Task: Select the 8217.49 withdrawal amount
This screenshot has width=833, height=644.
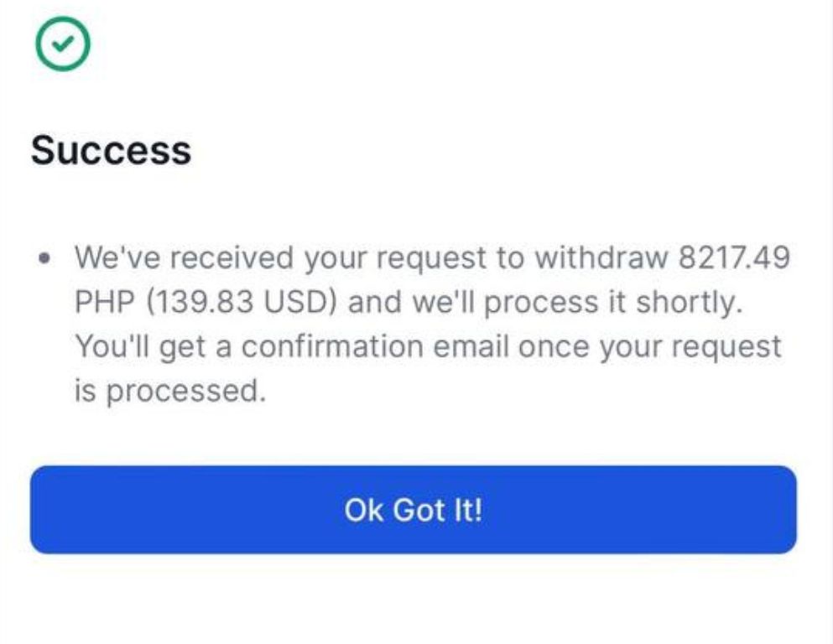Action: (x=735, y=257)
